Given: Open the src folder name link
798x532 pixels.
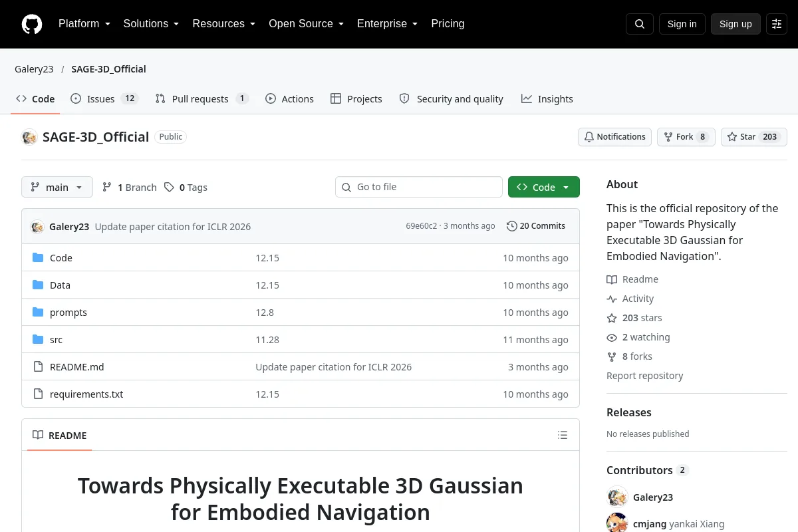Looking at the screenshot, I should pos(57,340).
